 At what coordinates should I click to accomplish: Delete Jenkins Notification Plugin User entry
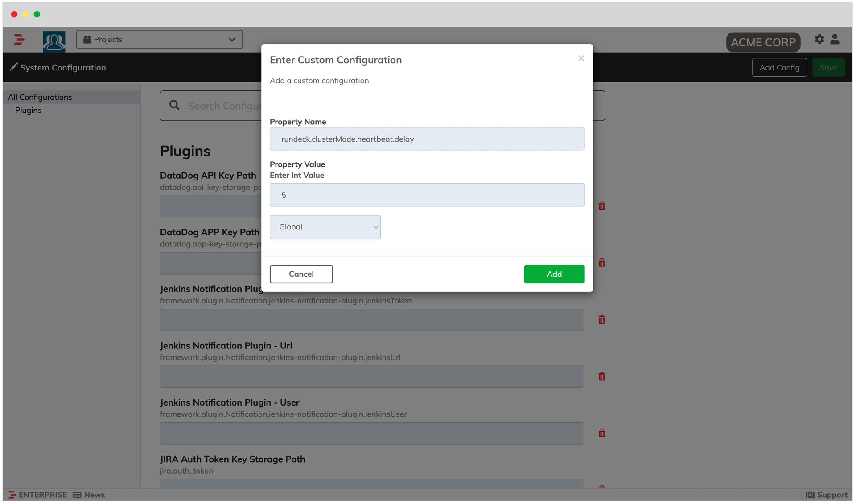pyautogui.click(x=601, y=433)
